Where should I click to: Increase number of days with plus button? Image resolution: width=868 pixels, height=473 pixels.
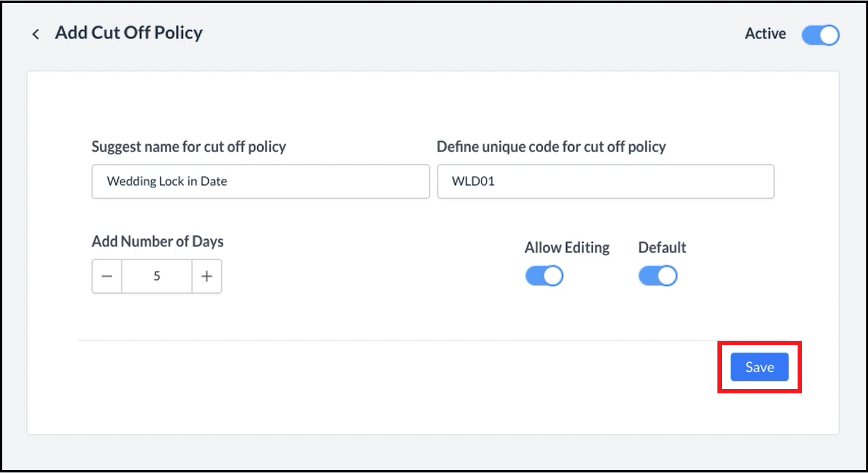point(207,276)
